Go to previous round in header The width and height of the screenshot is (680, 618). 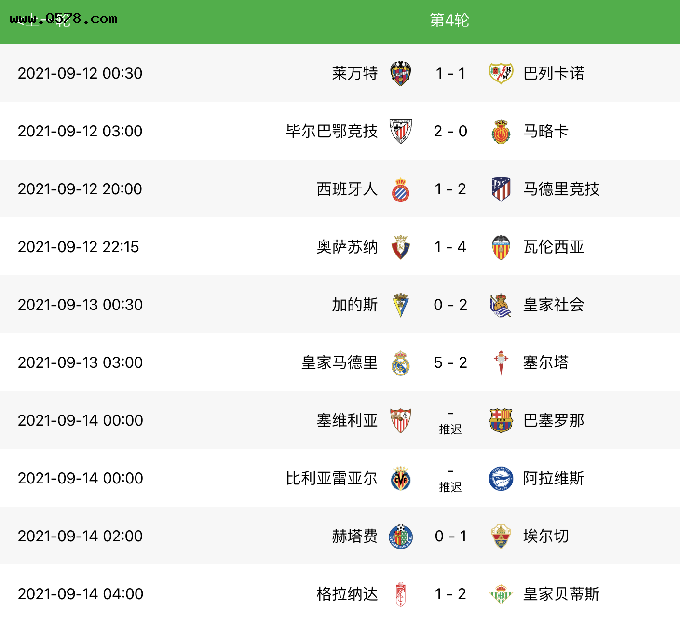pos(48,20)
